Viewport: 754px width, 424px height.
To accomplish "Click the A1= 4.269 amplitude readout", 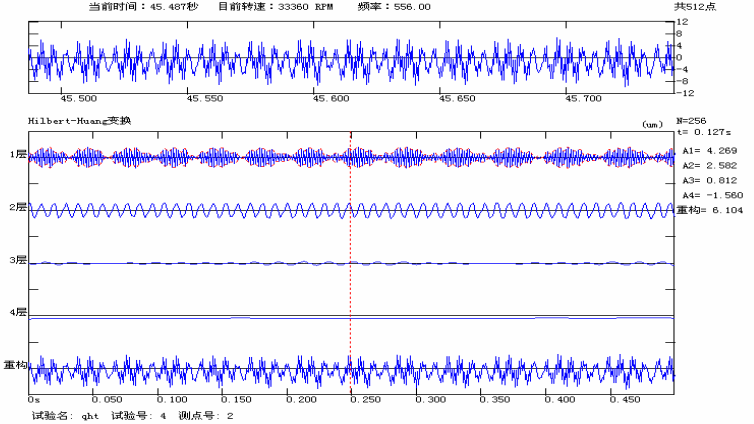I will (x=710, y=151).
